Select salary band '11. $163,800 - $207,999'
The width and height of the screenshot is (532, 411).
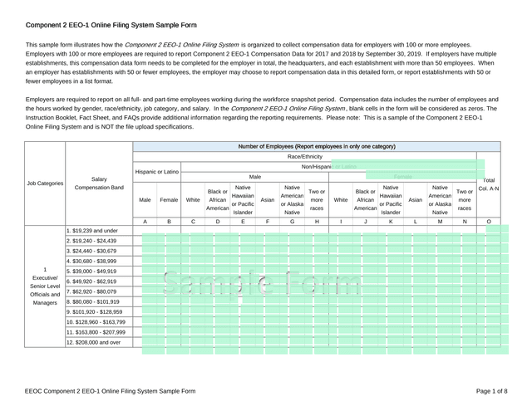pyautogui.click(x=99, y=332)
